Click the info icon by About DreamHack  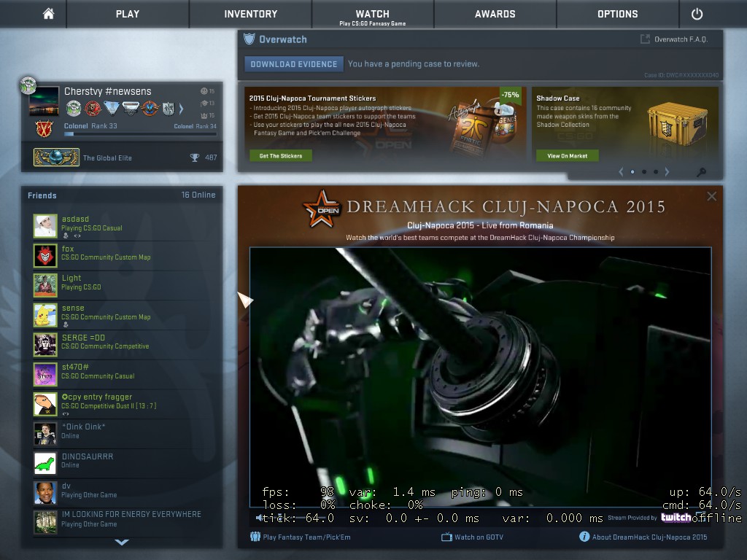584,537
